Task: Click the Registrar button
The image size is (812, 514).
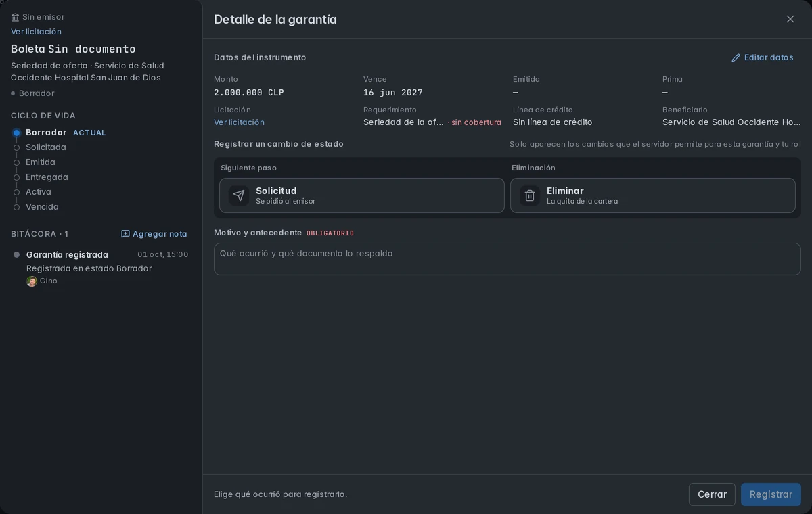Action: [x=771, y=494]
